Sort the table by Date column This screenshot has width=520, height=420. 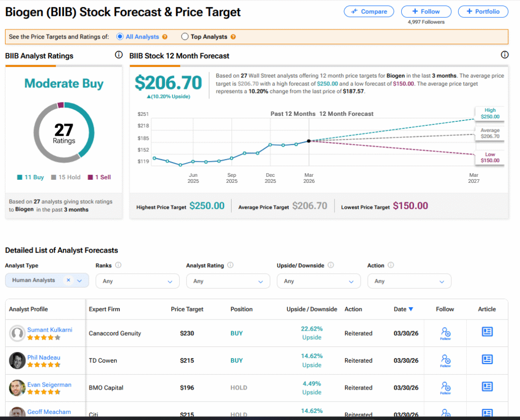point(403,309)
